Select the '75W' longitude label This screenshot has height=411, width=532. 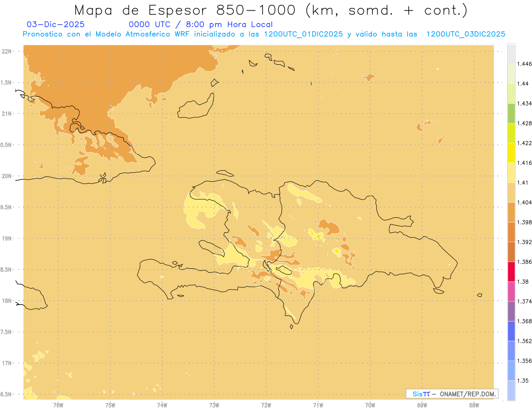tap(110, 404)
